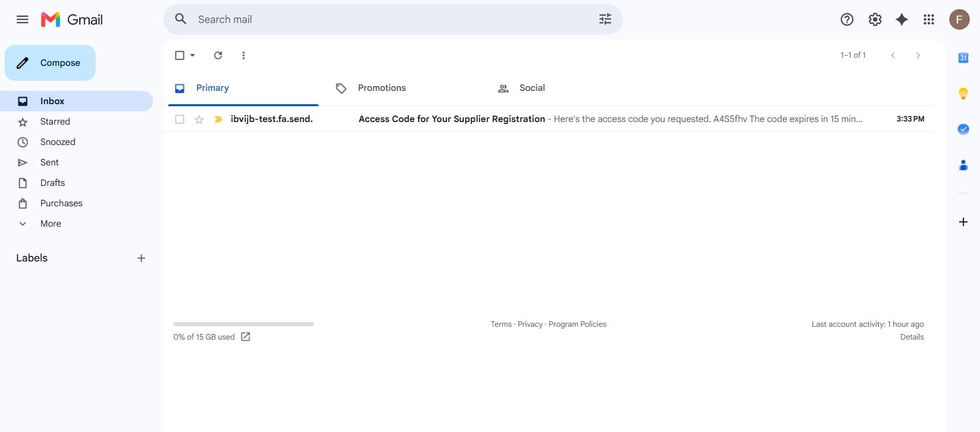
Task: Open Google Tasks side panel icon
Action: [x=963, y=129]
